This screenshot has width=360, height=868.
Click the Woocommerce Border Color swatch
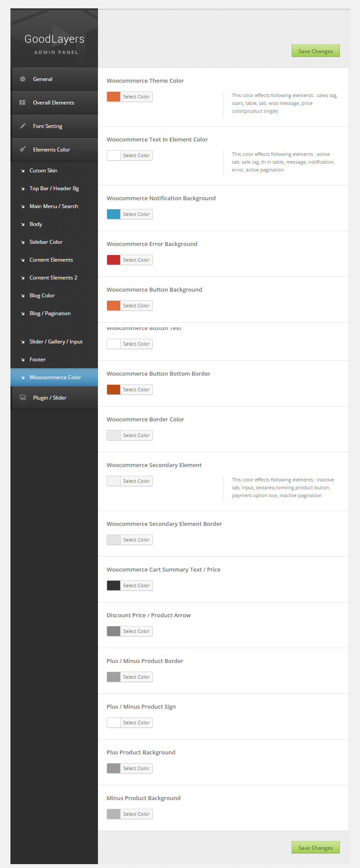tap(114, 435)
